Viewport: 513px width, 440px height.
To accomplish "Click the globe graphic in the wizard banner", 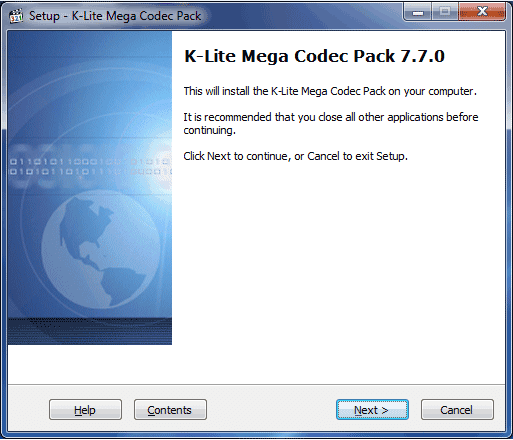I will (x=101, y=250).
